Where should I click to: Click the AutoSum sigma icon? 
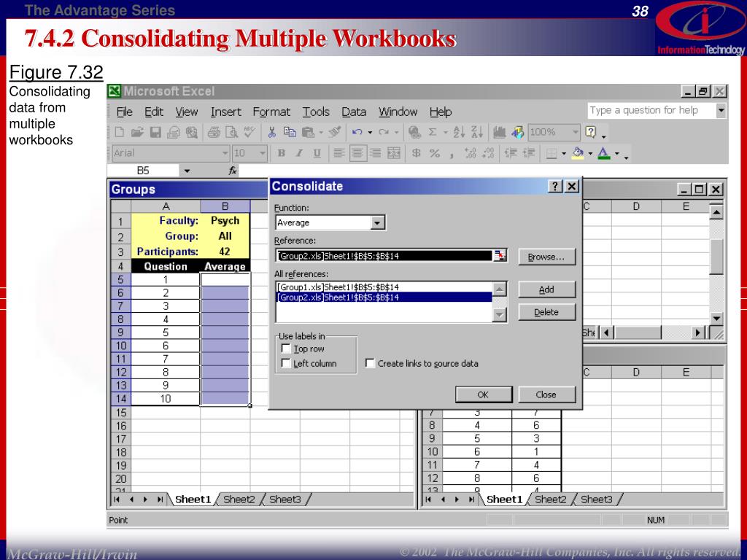[x=433, y=133]
